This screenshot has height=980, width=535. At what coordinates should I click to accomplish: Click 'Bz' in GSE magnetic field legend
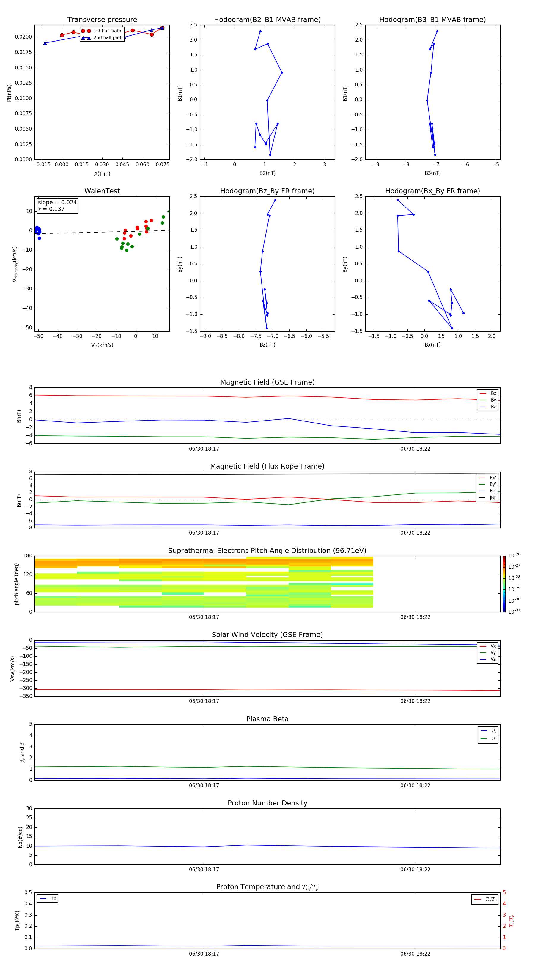pos(488,407)
